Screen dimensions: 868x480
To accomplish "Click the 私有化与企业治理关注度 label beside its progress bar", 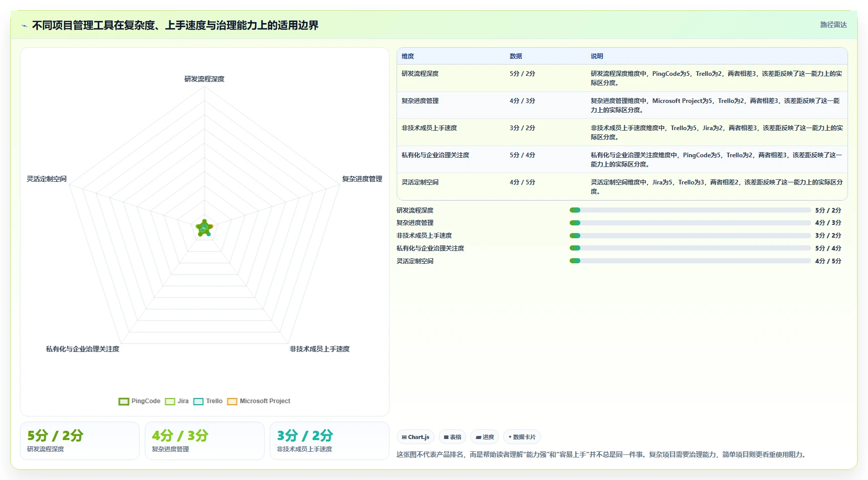I will (x=430, y=248).
